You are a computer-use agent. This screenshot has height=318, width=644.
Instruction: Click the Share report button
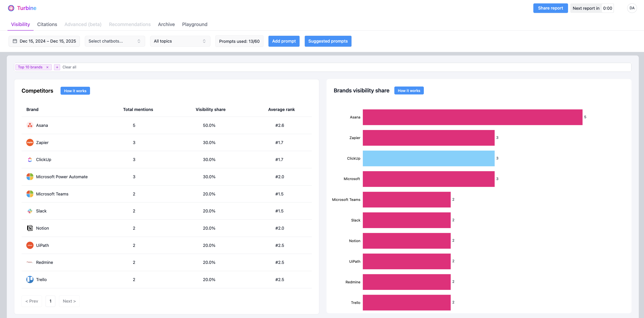pyautogui.click(x=550, y=8)
